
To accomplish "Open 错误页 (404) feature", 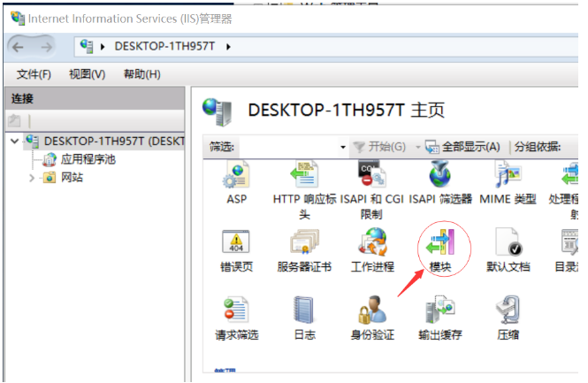I will (x=236, y=242).
